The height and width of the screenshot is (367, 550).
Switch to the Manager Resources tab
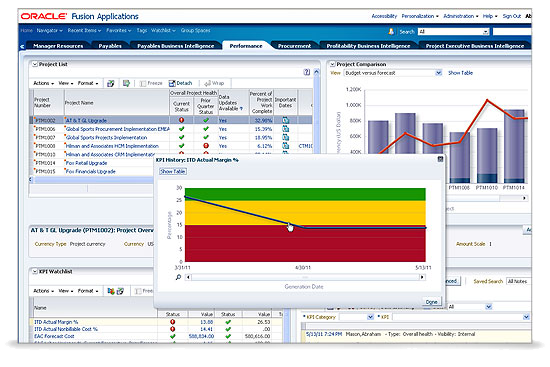58,46
